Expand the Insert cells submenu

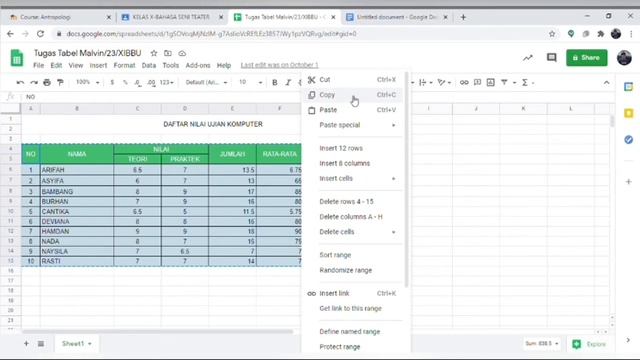pos(353,178)
